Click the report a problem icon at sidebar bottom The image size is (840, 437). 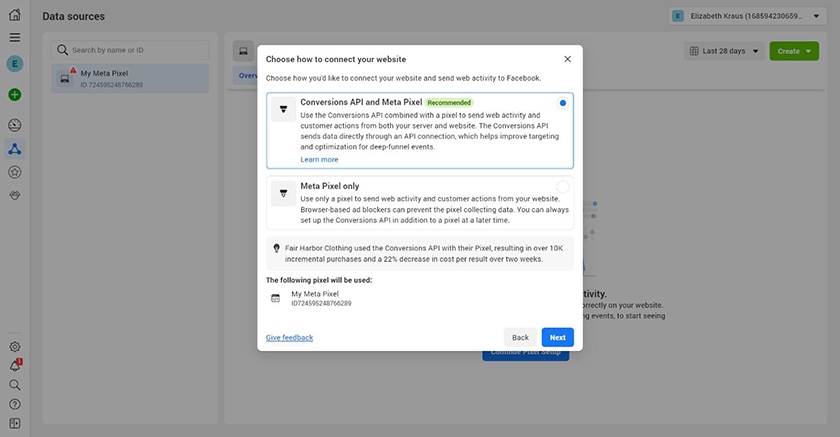pyautogui.click(x=14, y=424)
